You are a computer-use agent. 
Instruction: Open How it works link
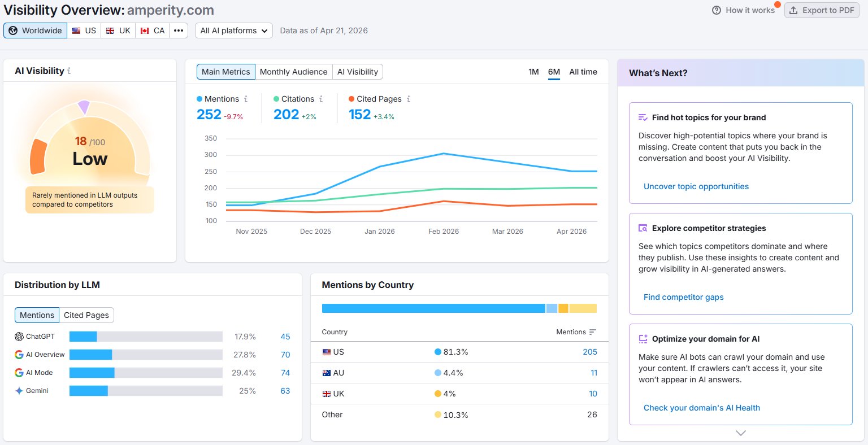coord(750,10)
